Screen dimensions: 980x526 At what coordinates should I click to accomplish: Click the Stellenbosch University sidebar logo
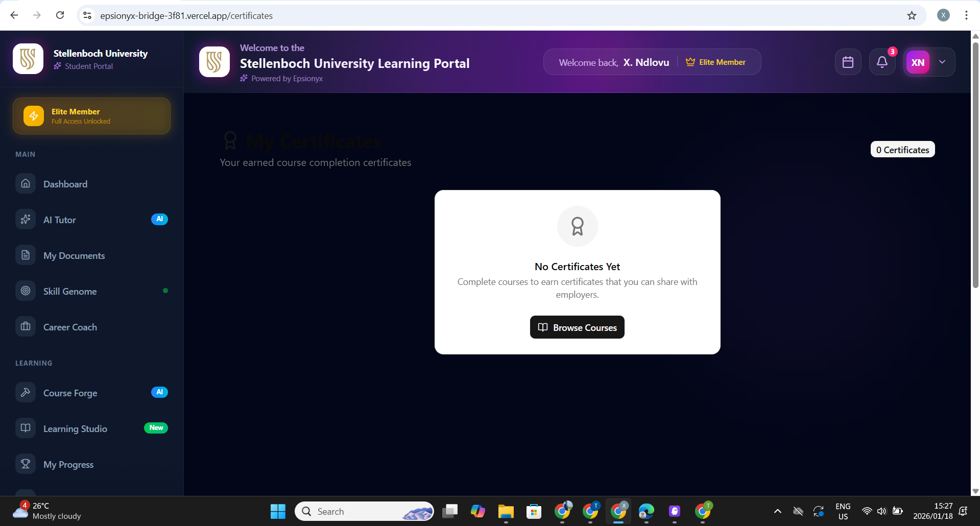click(x=28, y=59)
